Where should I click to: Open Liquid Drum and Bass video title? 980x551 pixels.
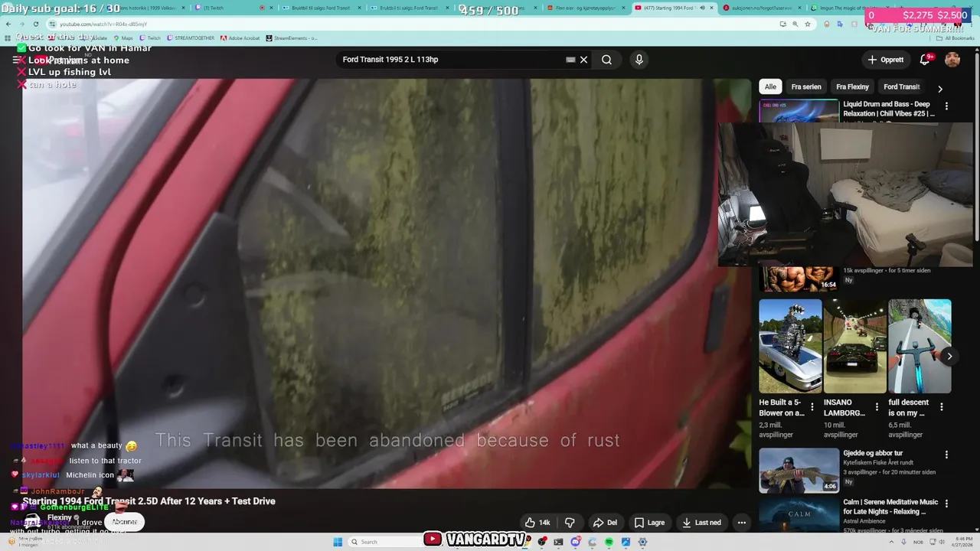(x=889, y=109)
